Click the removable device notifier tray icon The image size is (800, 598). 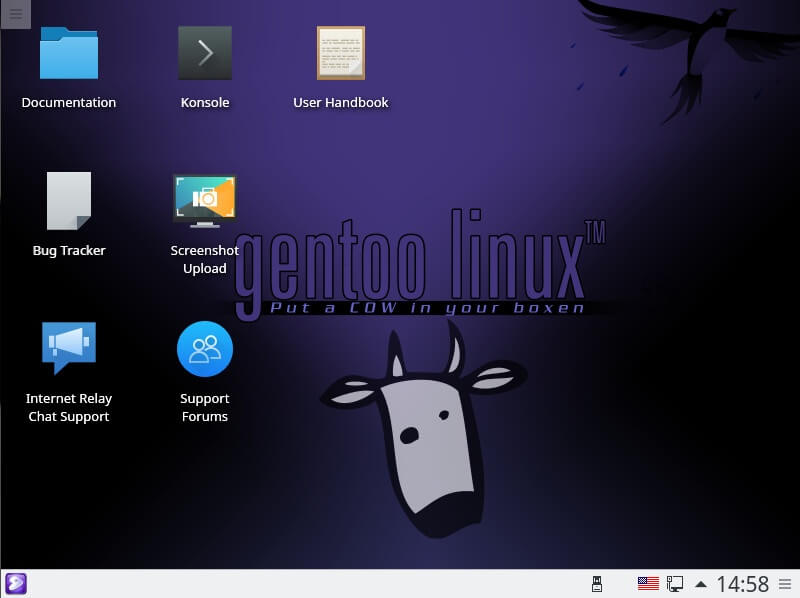click(597, 584)
